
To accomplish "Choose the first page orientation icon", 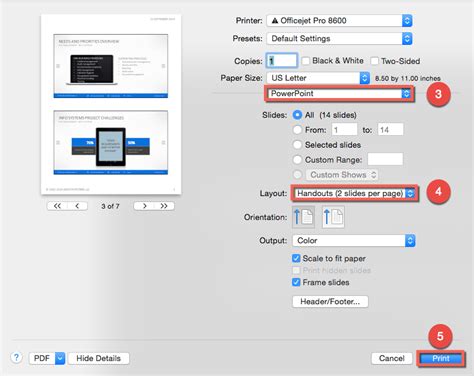I will pos(303,217).
